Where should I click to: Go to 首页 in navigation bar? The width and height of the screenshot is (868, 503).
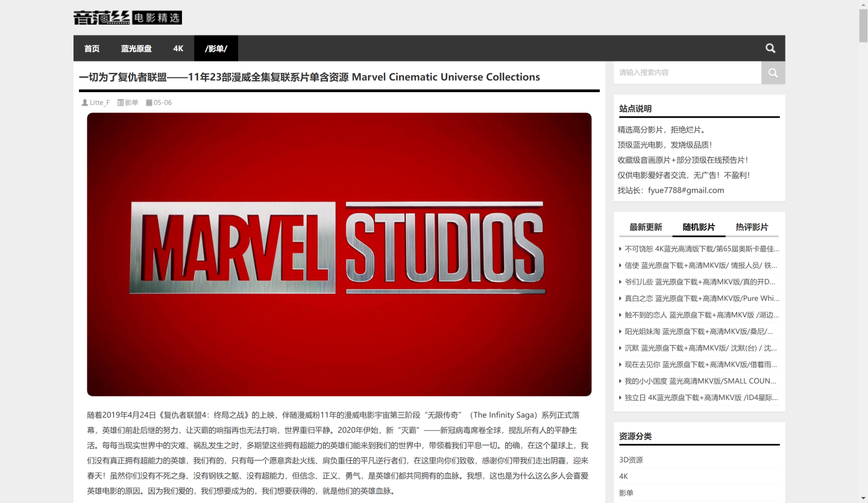[92, 48]
